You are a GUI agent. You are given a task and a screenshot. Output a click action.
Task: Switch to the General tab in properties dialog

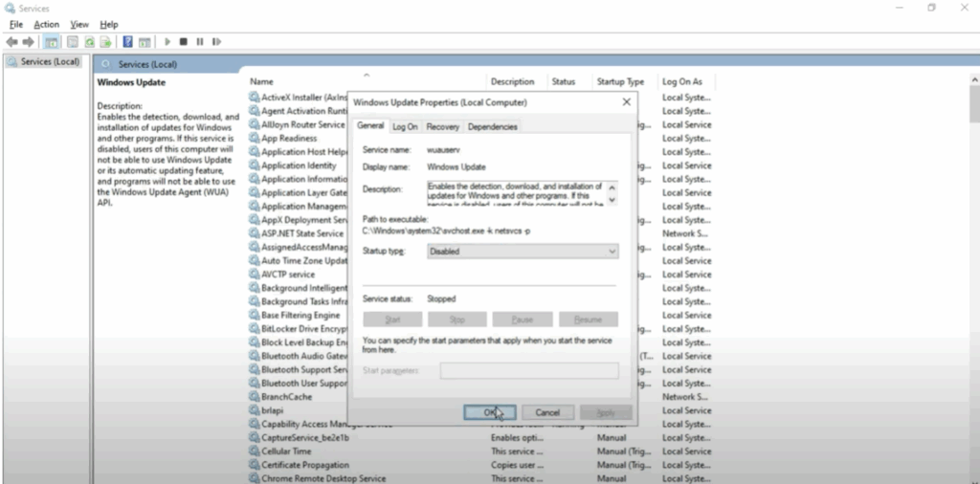click(x=370, y=125)
